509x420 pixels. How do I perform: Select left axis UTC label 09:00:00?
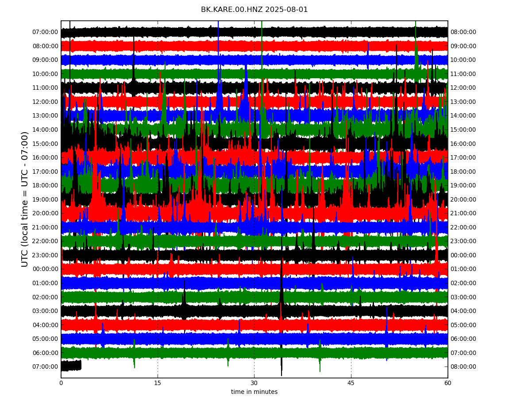pos(46,60)
